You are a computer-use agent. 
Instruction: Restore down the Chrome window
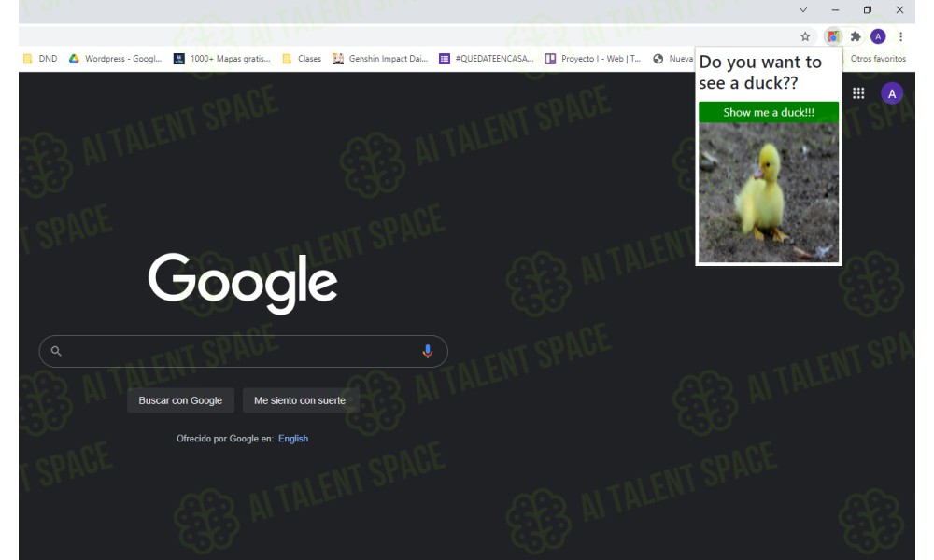click(x=868, y=10)
